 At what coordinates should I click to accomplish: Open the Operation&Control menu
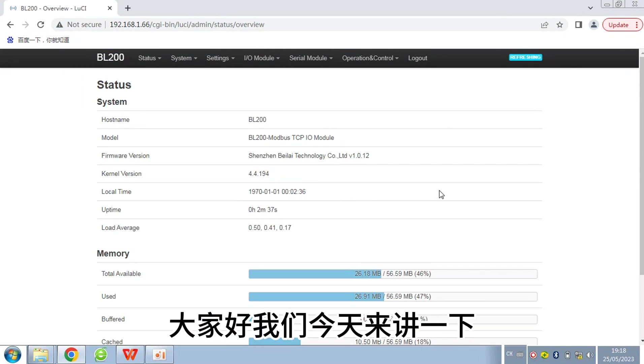[x=370, y=58]
